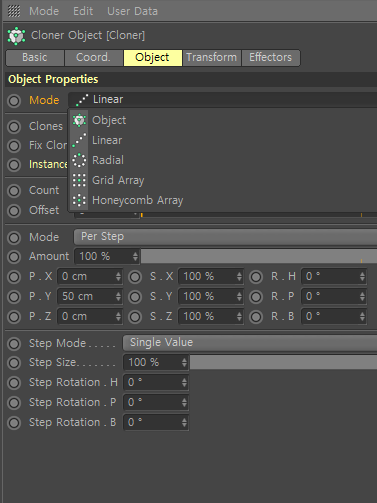The width and height of the screenshot is (377, 503).
Task: Click the grip icon left of Mode menu
Action: coord(14,11)
